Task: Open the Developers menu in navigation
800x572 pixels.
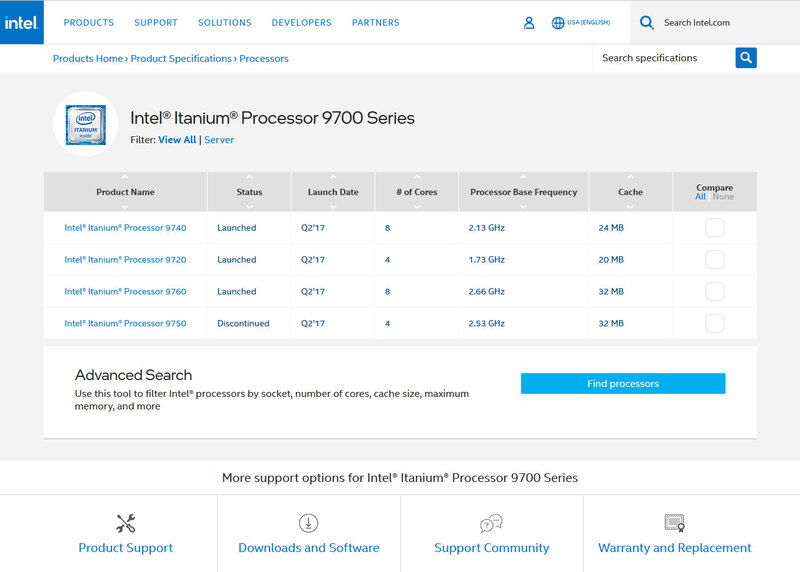Action: 302,23
